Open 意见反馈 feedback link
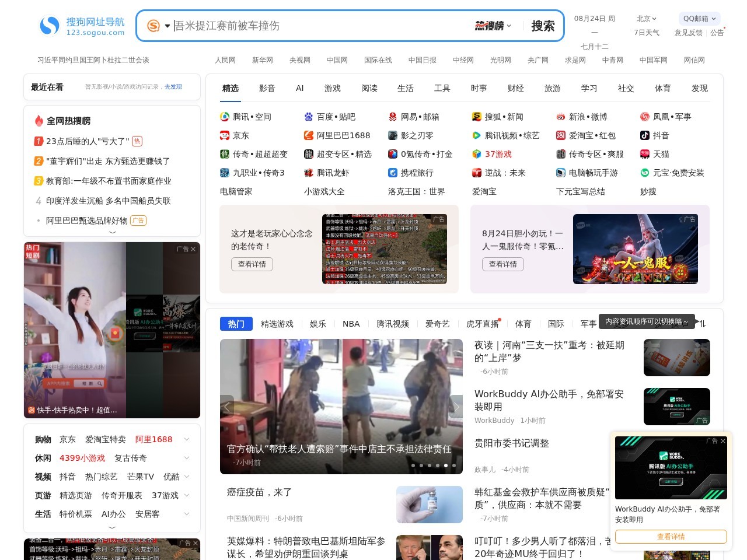747x560 pixels. (x=689, y=33)
